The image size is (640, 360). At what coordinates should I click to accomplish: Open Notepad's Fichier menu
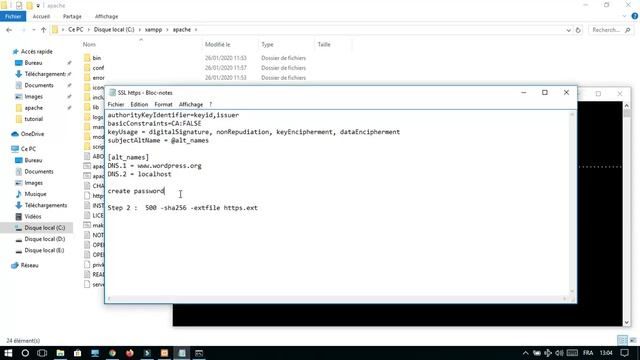pyautogui.click(x=116, y=104)
